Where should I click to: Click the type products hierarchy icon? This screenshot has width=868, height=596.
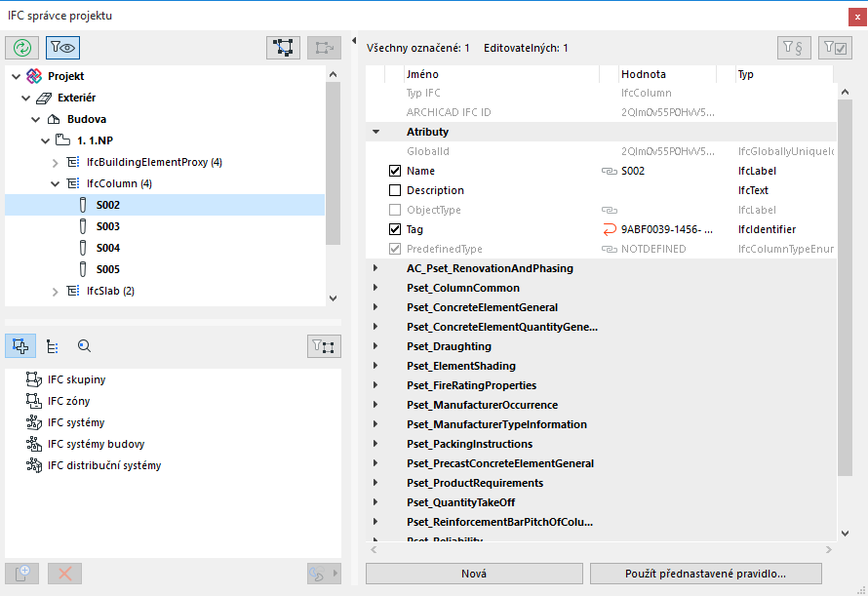(53, 345)
